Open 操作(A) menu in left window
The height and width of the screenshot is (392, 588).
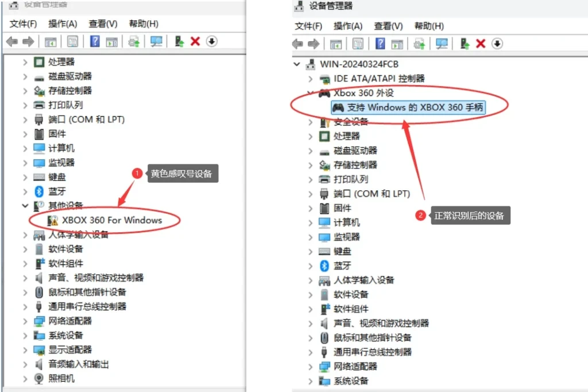[x=63, y=24]
